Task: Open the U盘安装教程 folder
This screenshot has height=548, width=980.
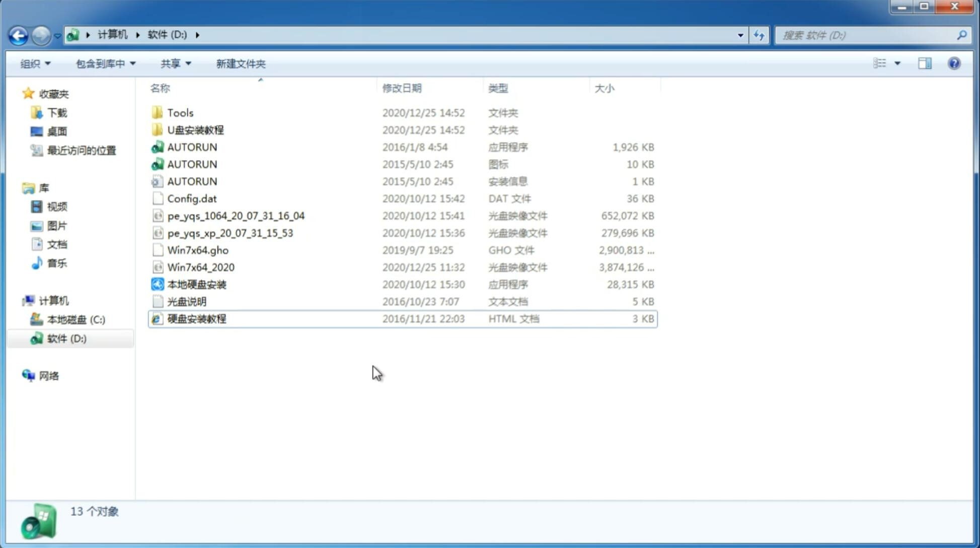Action: point(196,129)
